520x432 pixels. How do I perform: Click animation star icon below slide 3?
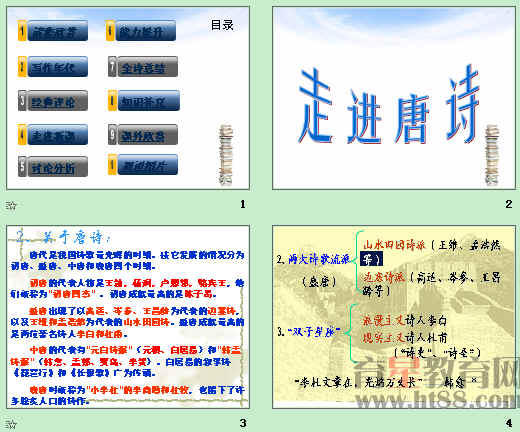pyautogui.click(x=11, y=424)
